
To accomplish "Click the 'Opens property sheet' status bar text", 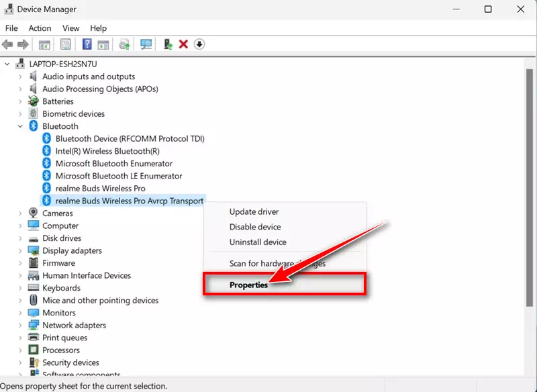I will point(84,386).
